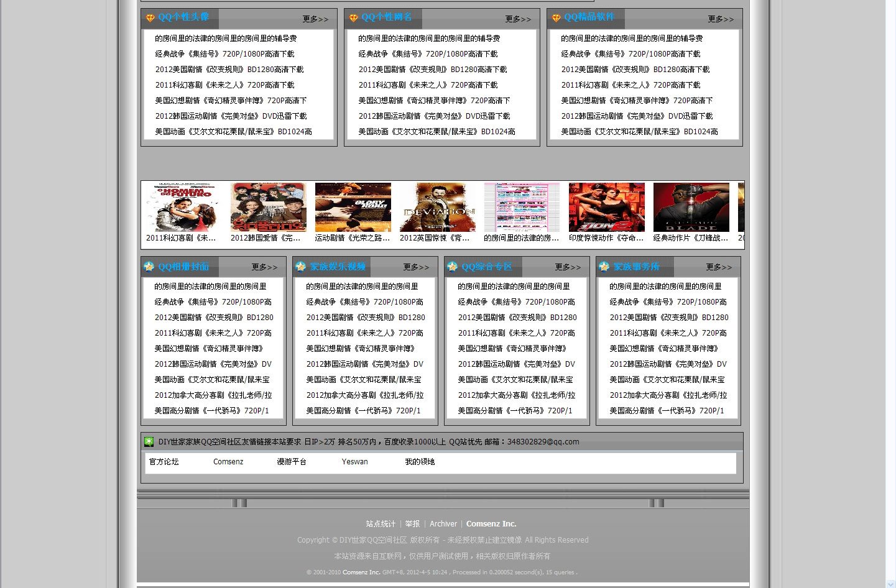Click the star icon beside 家族娱乐视频
The width and height of the screenshot is (896, 588).
pos(300,267)
